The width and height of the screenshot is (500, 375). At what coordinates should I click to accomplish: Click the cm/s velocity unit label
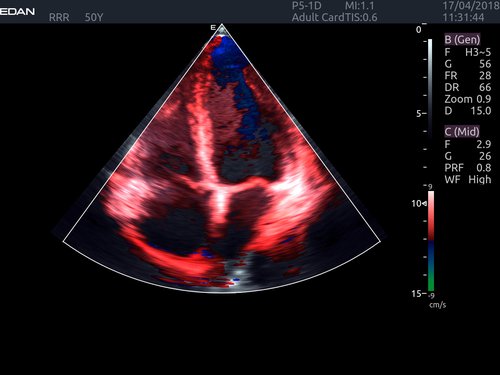[x=438, y=305]
